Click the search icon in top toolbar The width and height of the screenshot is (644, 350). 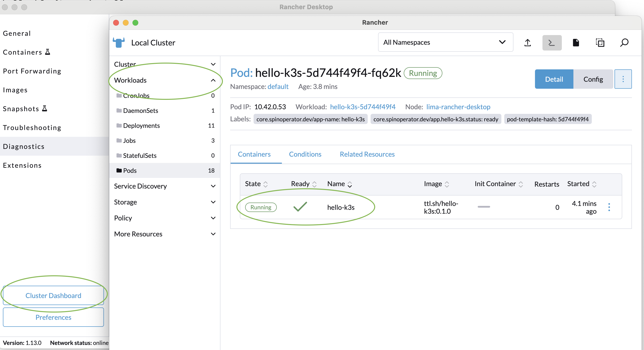624,42
